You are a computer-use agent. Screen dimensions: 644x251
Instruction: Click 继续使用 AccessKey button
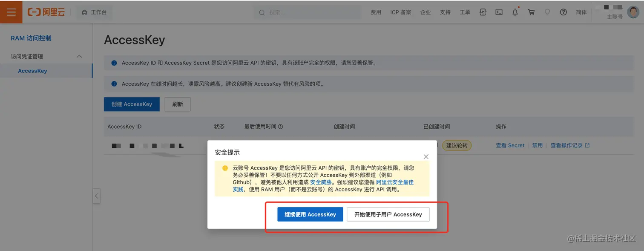pyautogui.click(x=310, y=214)
